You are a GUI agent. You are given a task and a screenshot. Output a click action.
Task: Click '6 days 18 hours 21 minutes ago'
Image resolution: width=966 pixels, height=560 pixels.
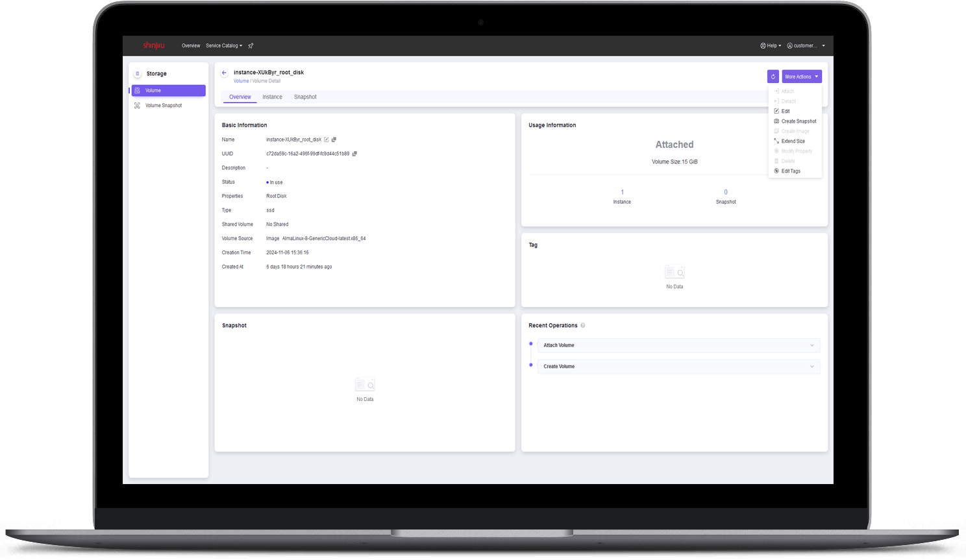click(299, 267)
